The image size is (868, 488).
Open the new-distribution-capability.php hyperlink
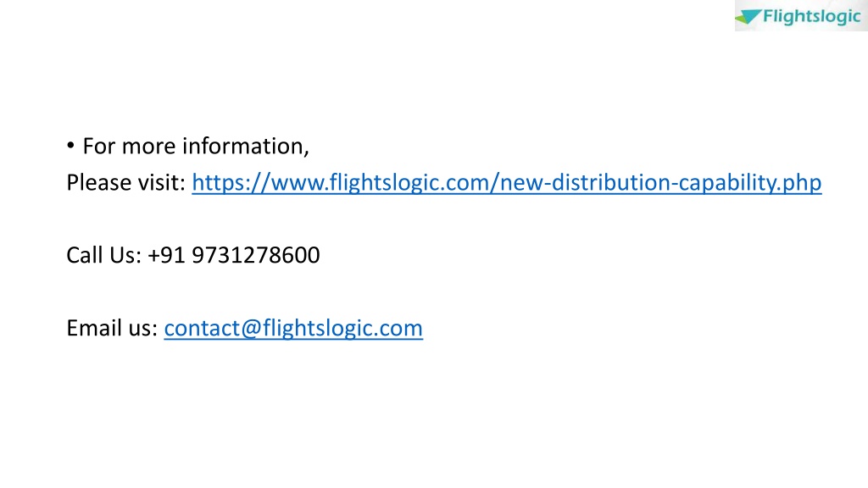click(x=507, y=183)
